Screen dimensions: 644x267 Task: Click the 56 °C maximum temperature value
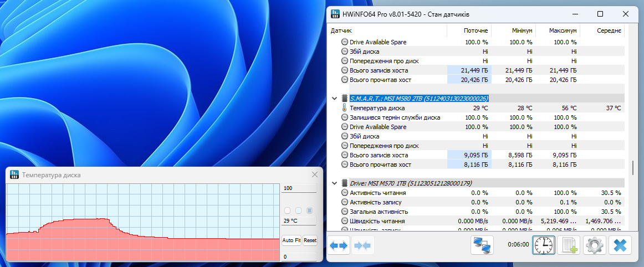pyautogui.click(x=569, y=108)
